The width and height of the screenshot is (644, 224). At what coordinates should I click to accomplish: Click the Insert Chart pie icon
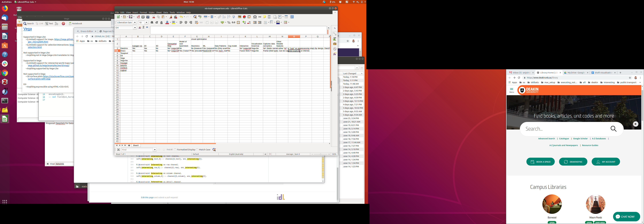(x=244, y=17)
